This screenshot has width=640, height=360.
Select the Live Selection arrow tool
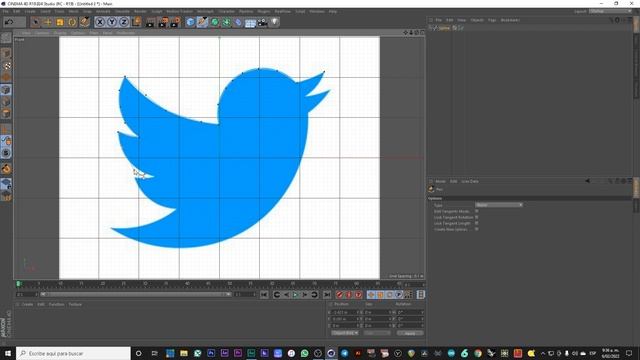tap(36, 22)
